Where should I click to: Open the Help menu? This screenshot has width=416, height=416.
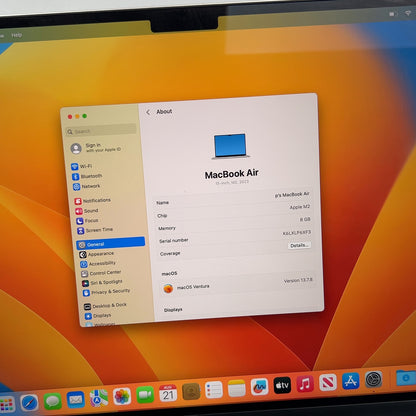coord(16,35)
